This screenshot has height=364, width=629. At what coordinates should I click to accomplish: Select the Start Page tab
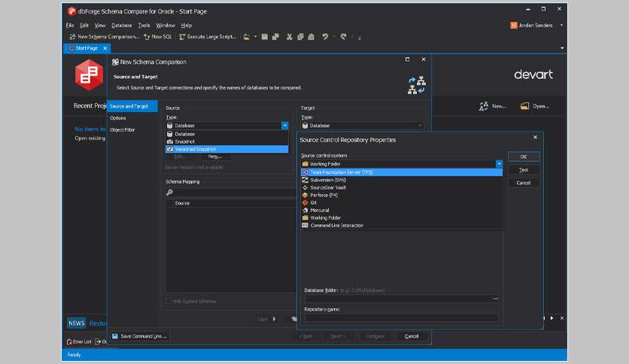(87, 48)
